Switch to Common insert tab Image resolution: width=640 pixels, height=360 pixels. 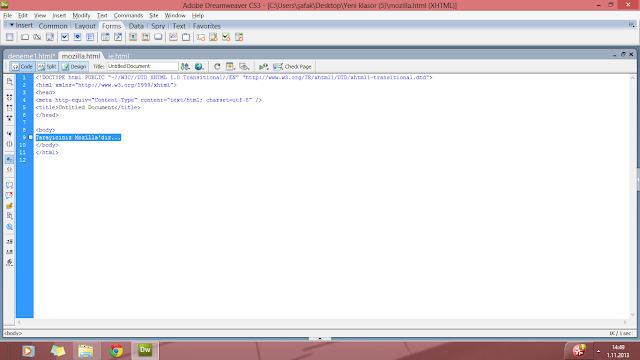[53, 26]
